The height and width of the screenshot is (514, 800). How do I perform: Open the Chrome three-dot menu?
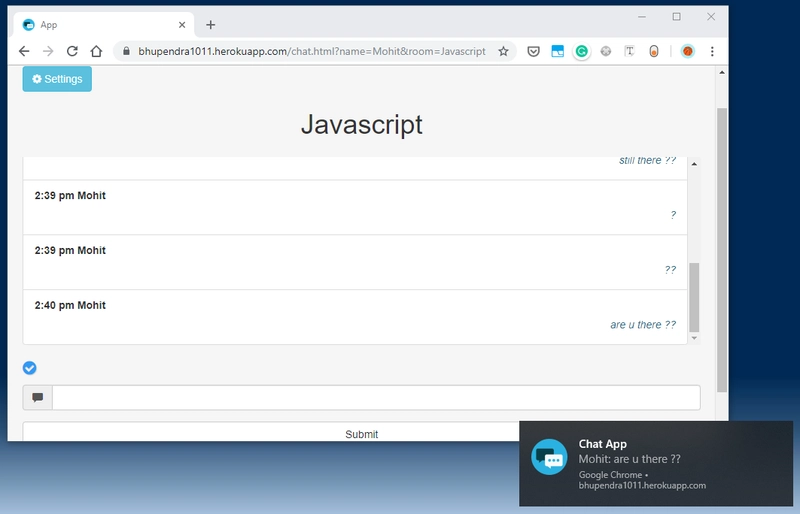712,51
